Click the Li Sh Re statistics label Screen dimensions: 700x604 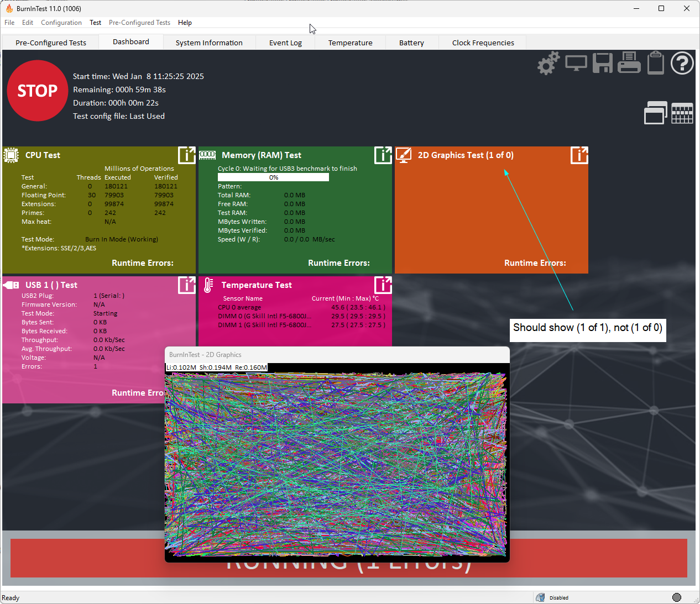pyautogui.click(x=217, y=367)
